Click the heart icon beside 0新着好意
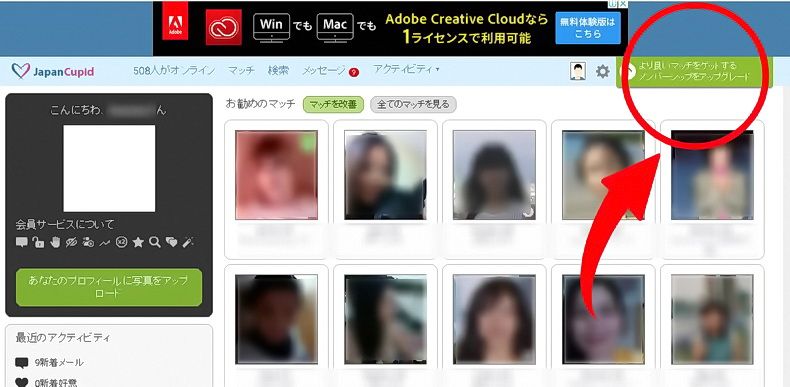This screenshot has width=790, height=387. point(22,382)
